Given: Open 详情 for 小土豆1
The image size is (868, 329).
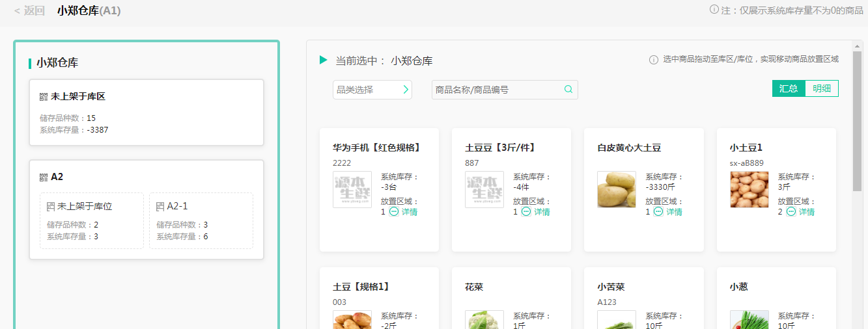Looking at the screenshot, I should (806, 212).
